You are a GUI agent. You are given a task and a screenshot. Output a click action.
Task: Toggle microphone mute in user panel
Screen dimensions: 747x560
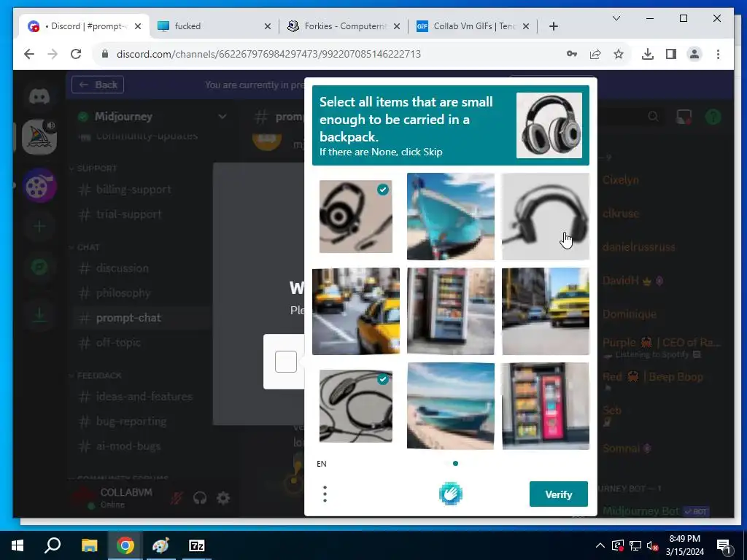click(177, 498)
